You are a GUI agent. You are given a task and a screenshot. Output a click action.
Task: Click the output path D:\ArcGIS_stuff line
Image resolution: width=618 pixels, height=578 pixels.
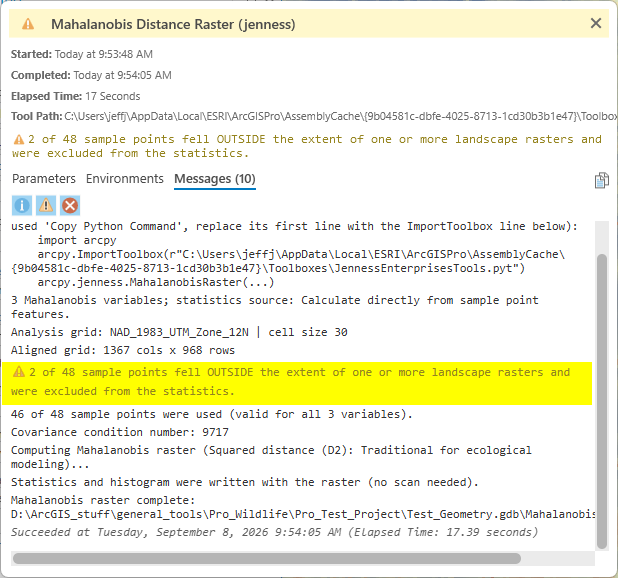(303, 514)
